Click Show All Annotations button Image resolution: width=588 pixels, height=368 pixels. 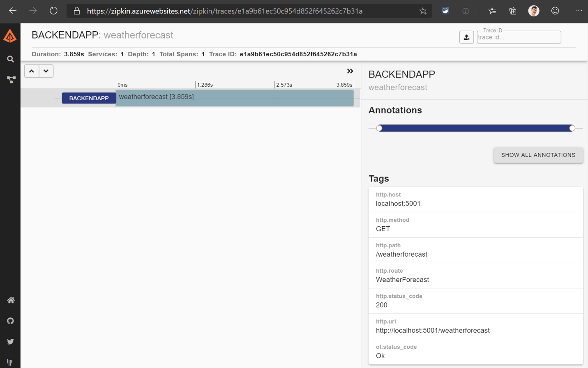[538, 155]
